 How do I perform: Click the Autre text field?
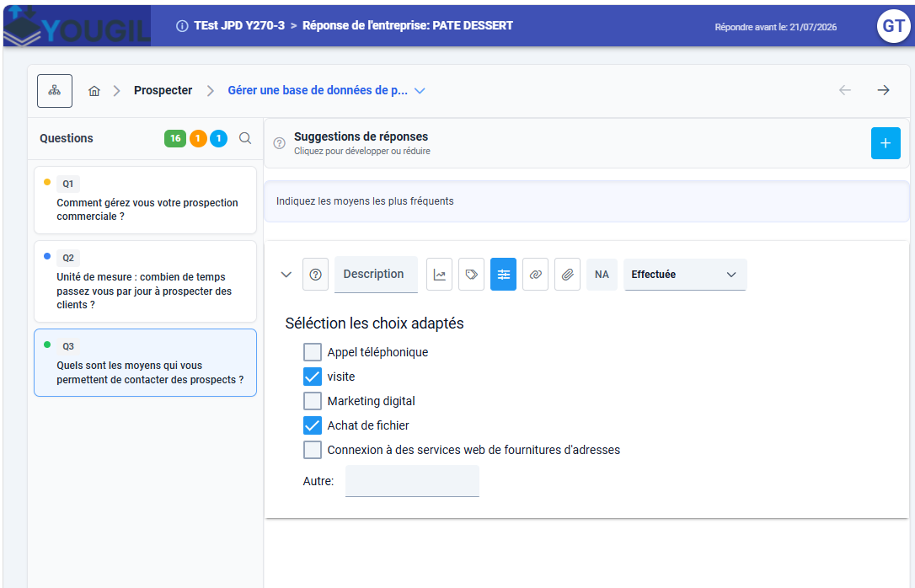pyautogui.click(x=412, y=481)
